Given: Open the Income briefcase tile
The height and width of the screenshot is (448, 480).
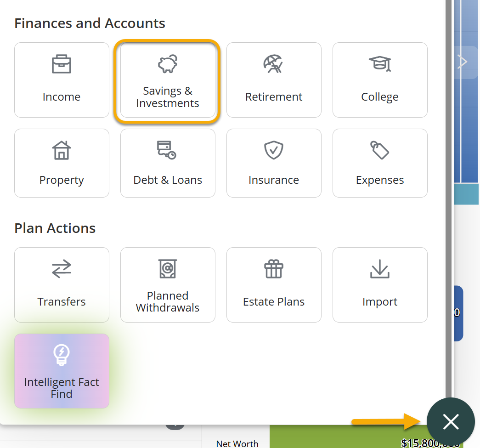Looking at the screenshot, I should (x=62, y=80).
